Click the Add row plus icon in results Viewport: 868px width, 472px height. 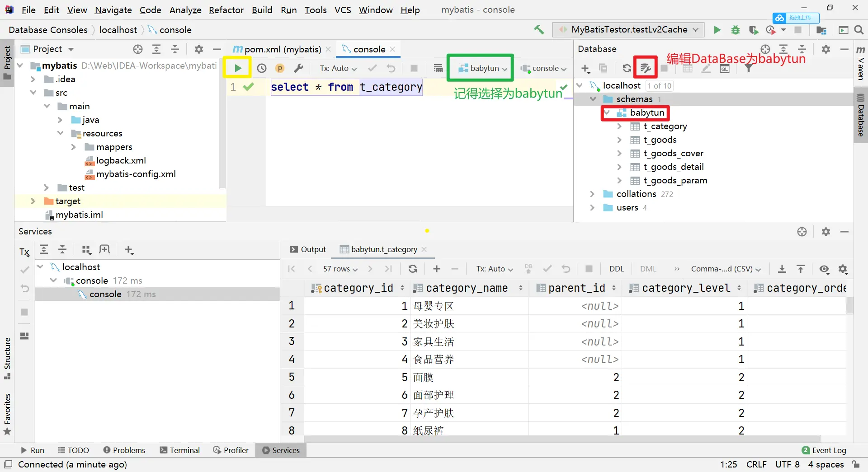tap(436, 269)
